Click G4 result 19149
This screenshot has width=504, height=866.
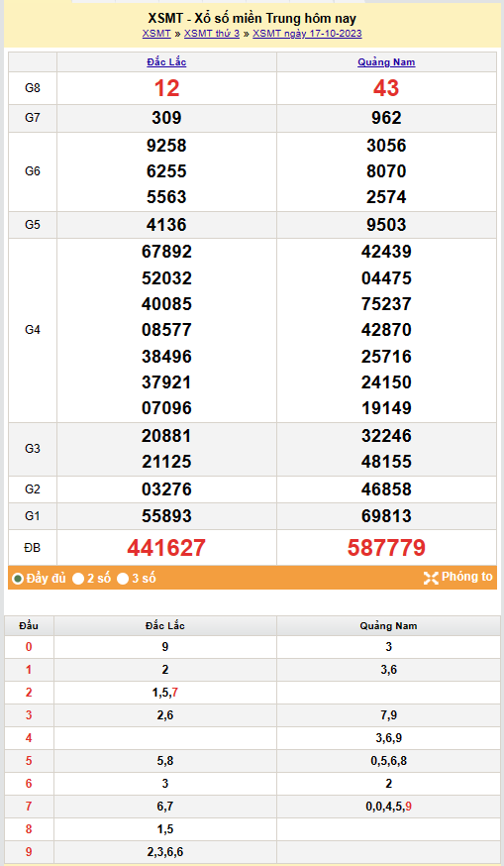coord(386,408)
